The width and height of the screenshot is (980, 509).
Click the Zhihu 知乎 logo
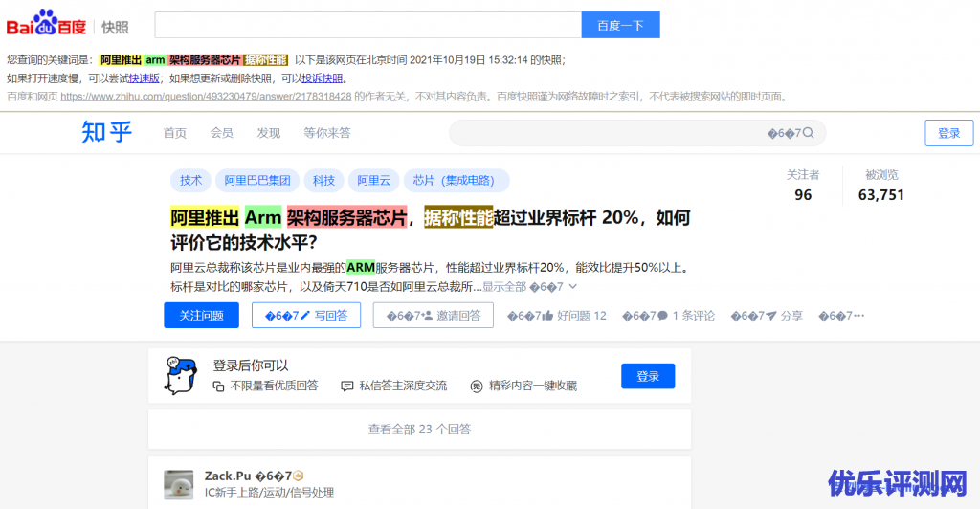107,133
